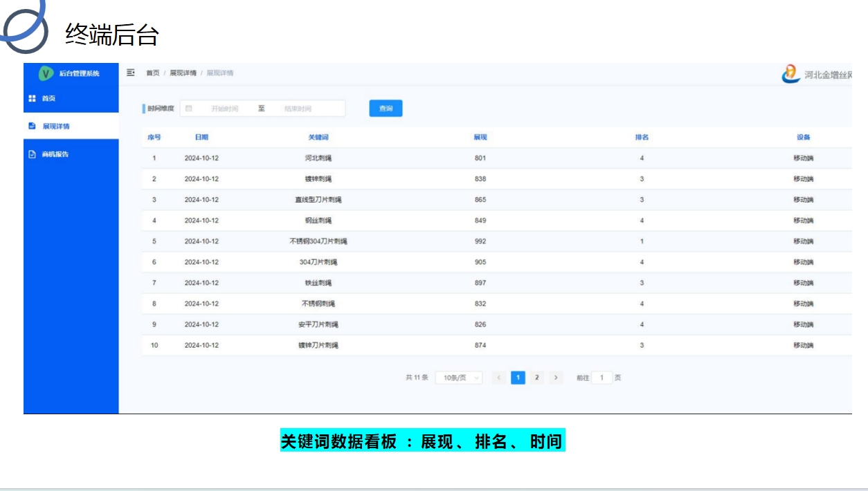Click the sidebar collapse hamburger icon

tap(131, 73)
